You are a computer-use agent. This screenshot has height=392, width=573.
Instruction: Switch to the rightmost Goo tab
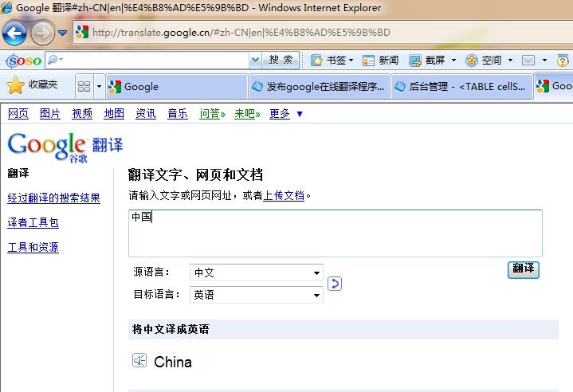(553, 86)
